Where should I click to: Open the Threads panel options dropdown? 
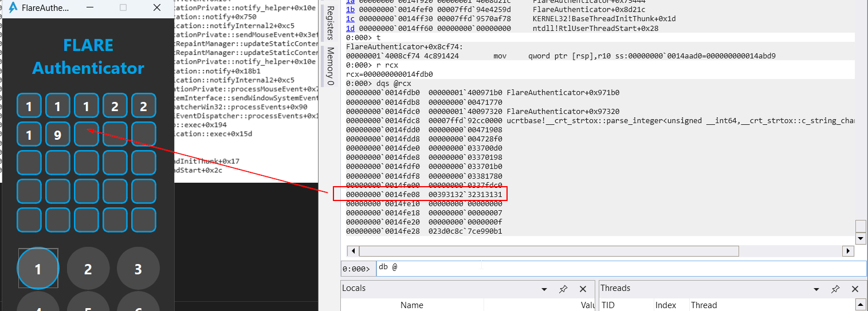[816, 289]
